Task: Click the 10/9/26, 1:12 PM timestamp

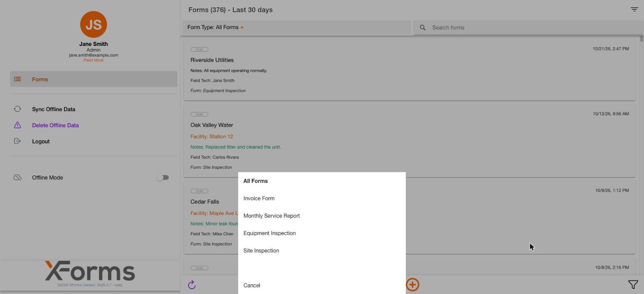Action: coord(612,190)
